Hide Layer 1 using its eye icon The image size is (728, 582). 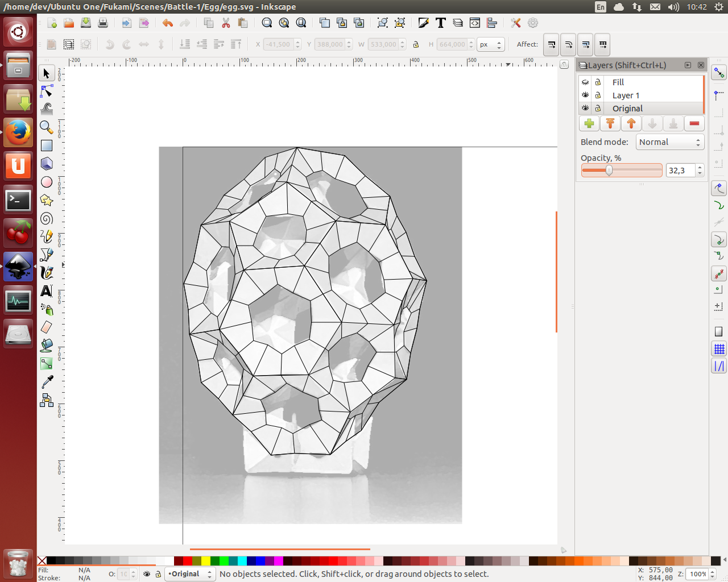pyautogui.click(x=585, y=95)
